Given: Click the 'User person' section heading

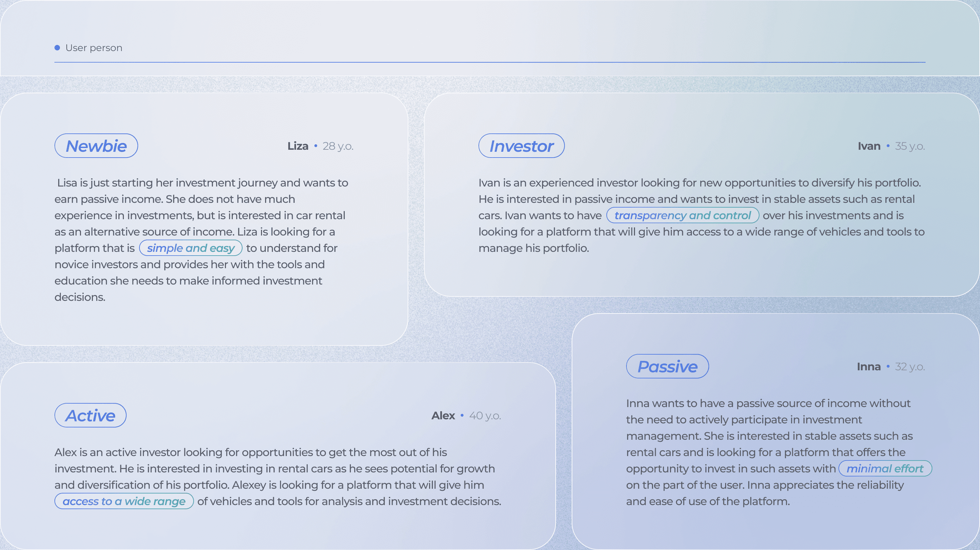Looking at the screenshot, I should 94,48.
